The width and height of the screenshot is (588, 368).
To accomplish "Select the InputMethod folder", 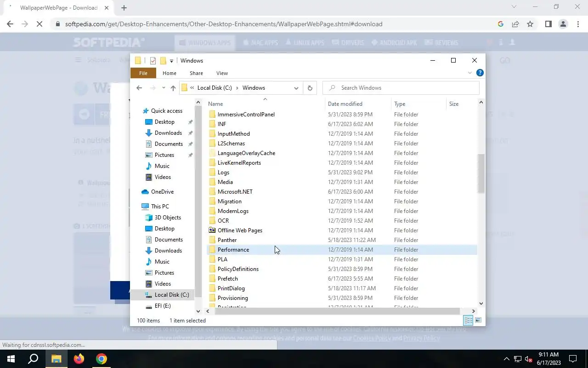I will pos(233,134).
